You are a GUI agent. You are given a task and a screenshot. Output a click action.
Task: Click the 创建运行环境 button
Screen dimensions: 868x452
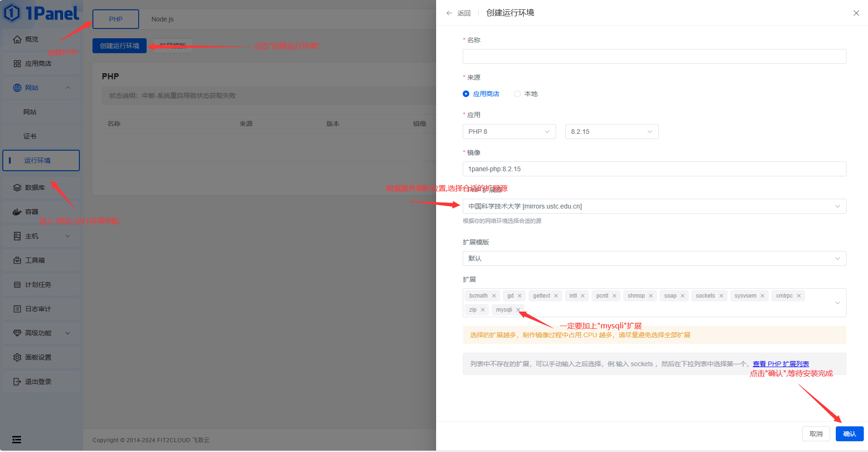119,46
